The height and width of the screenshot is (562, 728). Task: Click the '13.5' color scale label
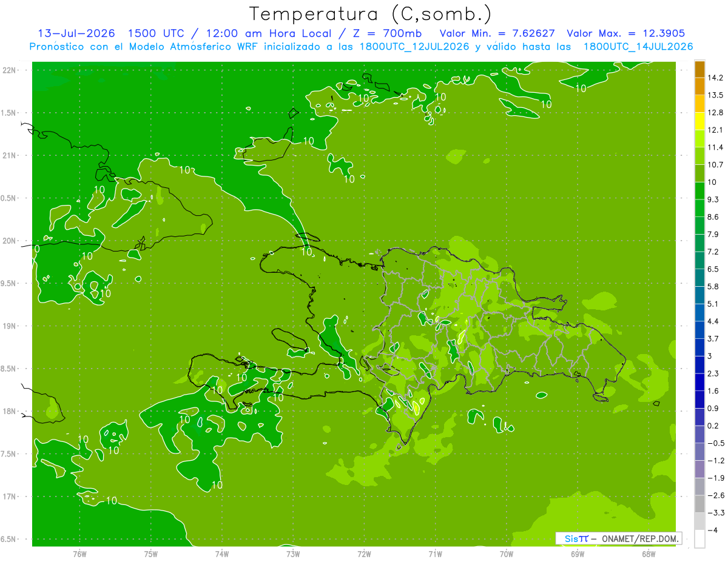click(x=716, y=95)
